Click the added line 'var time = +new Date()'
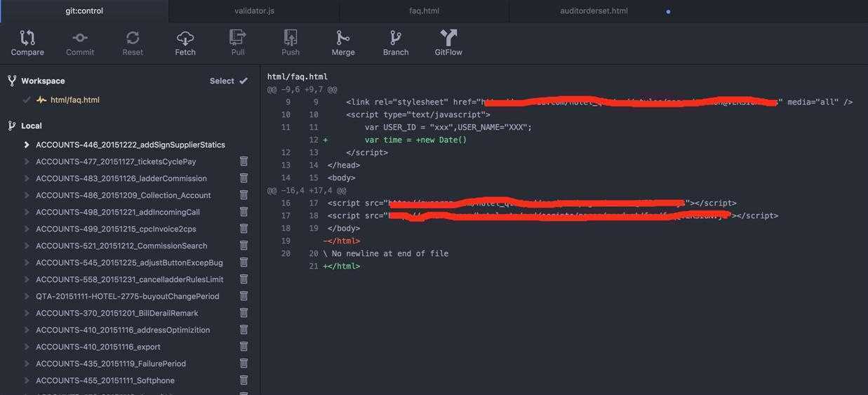The width and height of the screenshot is (868, 395). (415, 140)
